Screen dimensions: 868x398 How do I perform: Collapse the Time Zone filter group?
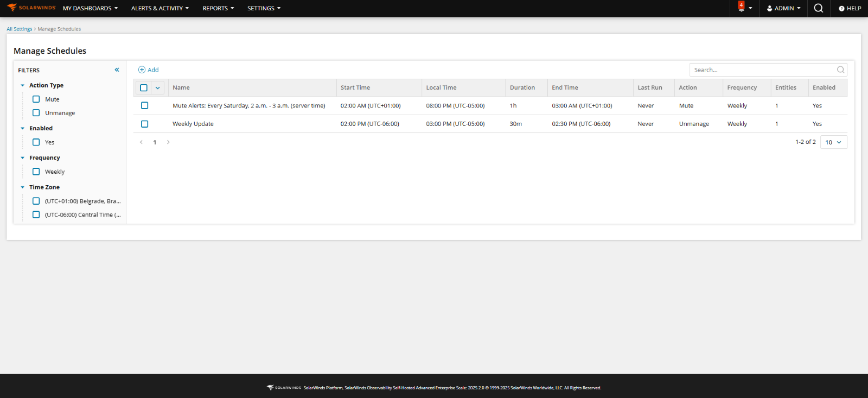(x=22, y=187)
